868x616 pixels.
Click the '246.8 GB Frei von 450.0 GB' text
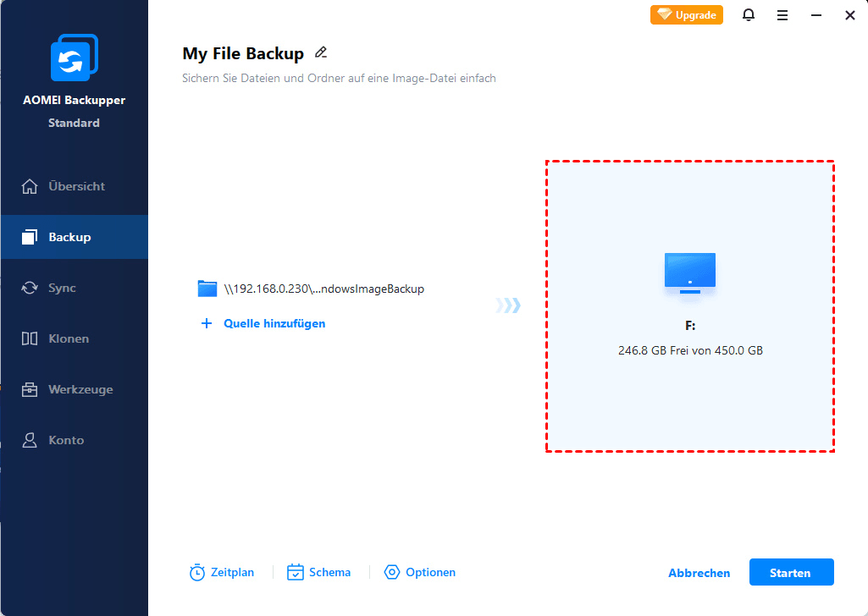coord(690,350)
